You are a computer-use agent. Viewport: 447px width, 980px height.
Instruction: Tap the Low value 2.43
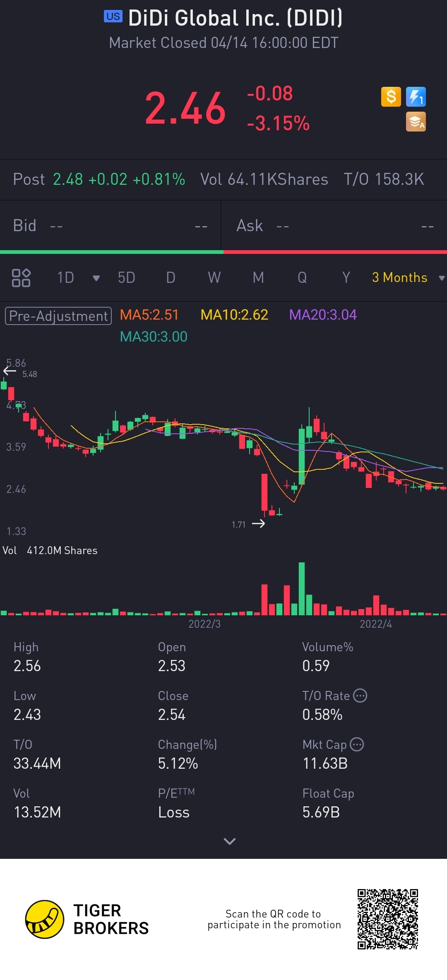pyautogui.click(x=27, y=715)
